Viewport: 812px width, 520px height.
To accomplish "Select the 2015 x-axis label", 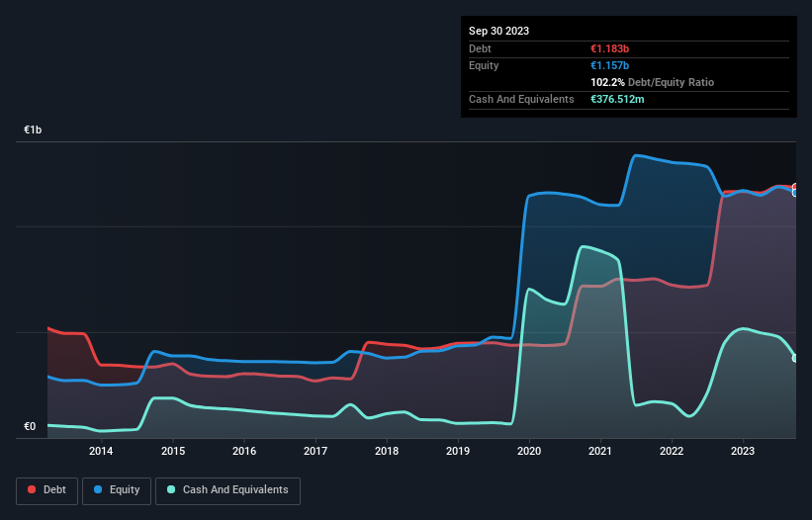I will [173, 451].
